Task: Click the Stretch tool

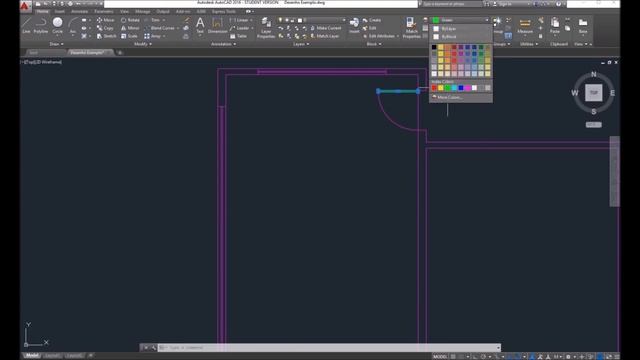Action: tap(107, 36)
